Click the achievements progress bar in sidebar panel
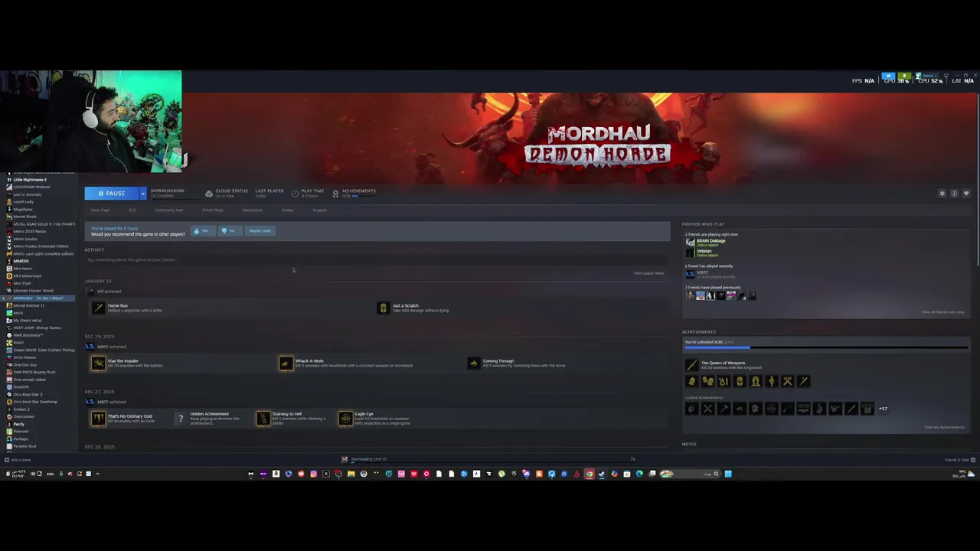 825,347
